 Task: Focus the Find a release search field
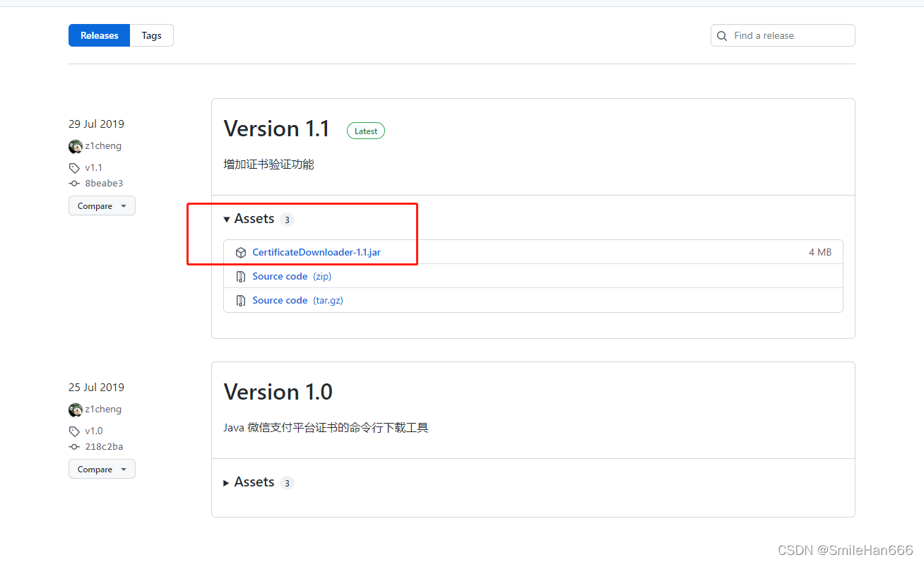click(783, 35)
